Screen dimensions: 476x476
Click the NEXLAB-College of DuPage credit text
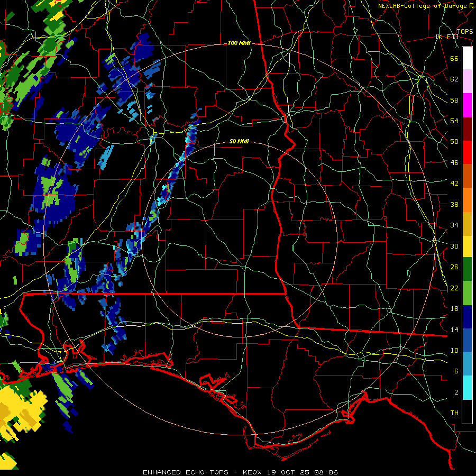[x=423, y=6]
